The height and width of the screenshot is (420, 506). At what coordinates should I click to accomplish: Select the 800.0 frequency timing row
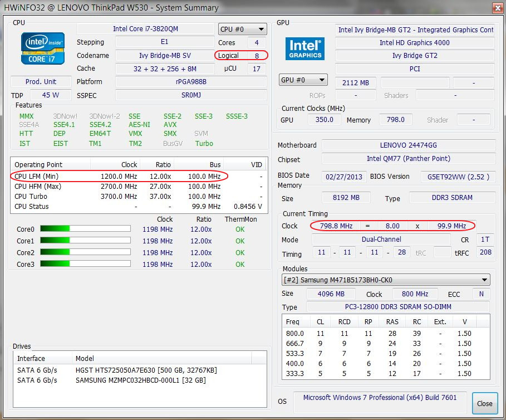coord(386,334)
